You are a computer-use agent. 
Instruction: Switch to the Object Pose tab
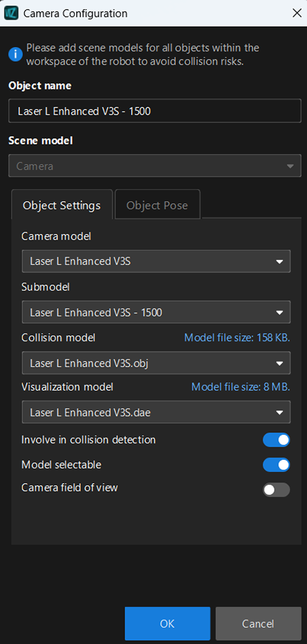(x=157, y=205)
